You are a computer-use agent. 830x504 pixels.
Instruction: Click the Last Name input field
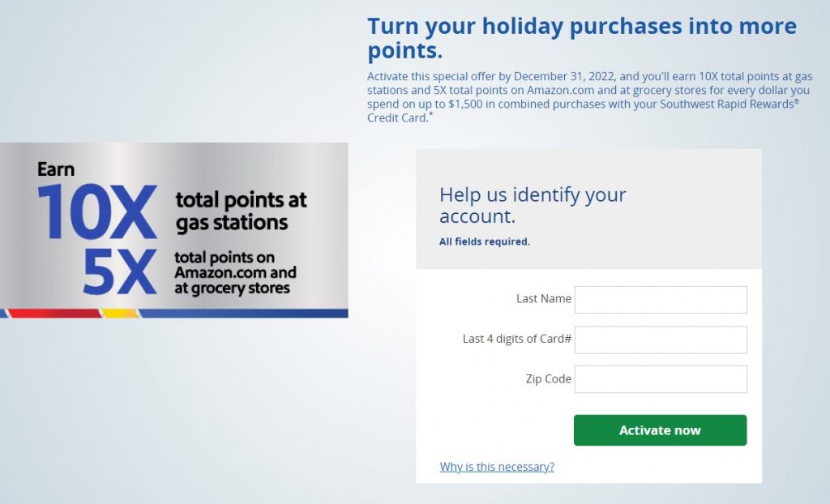coord(661,299)
